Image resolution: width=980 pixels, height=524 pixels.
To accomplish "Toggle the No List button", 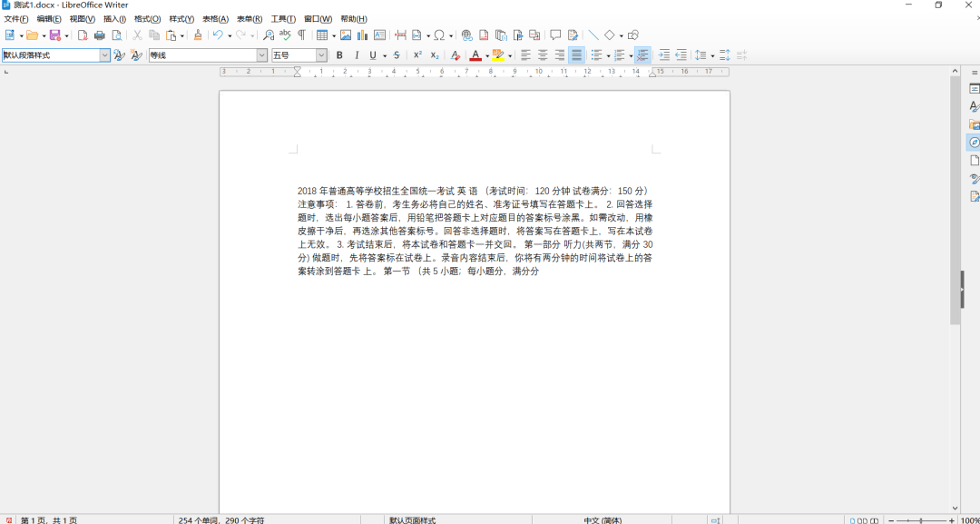I will coord(642,55).
